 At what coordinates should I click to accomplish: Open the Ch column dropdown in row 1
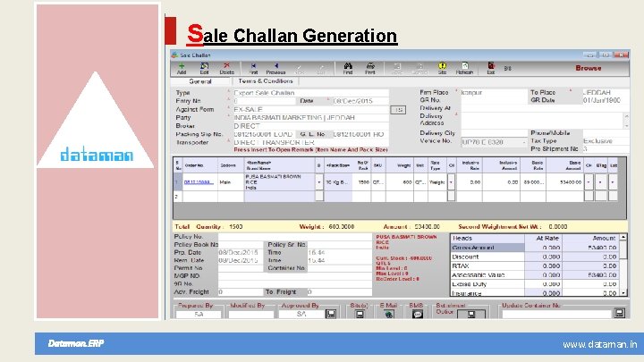coord(589,181)
